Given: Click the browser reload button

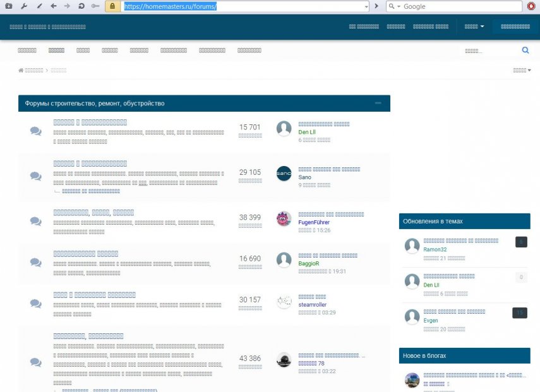Looking at the screenshot, I should tap(81, 6).
